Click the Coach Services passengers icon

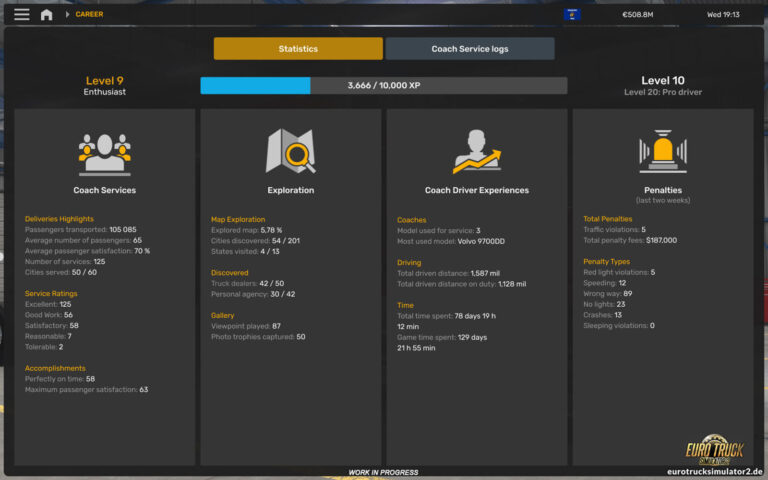click(105, 153)
